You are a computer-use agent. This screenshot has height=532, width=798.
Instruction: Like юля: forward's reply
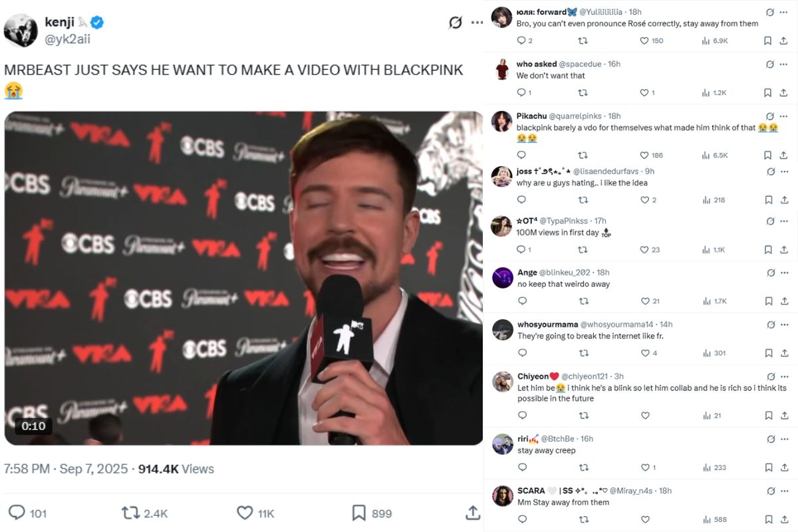click(644, 41)
